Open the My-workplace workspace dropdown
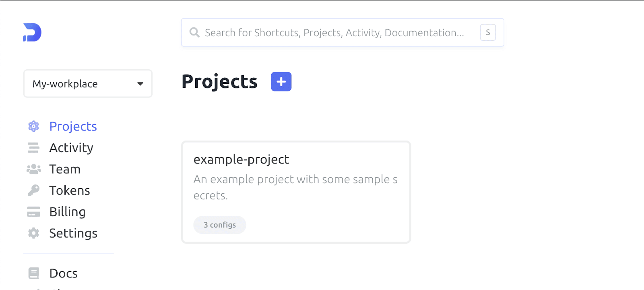The width and height of the screenshot is (644, 290). point(88,84)
